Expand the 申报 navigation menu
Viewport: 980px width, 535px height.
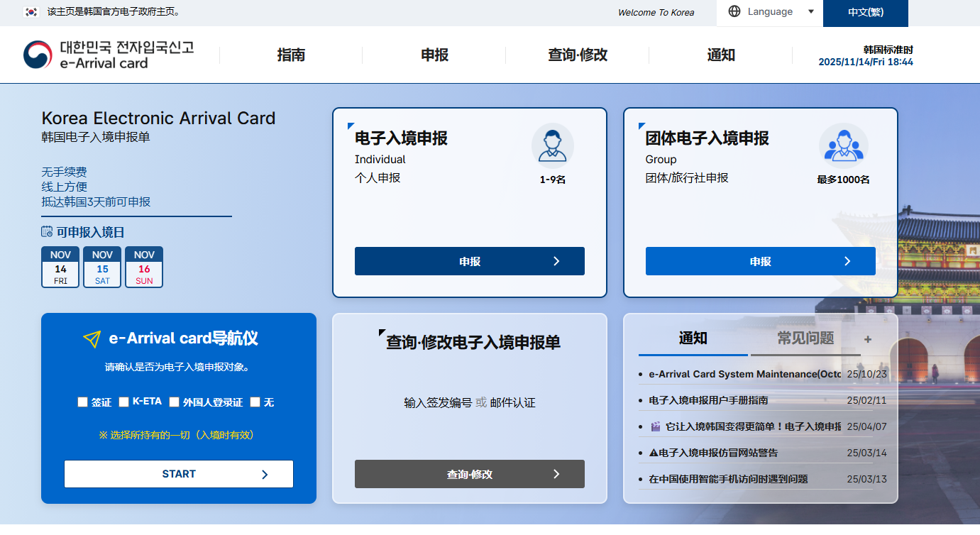click(434, 55)
